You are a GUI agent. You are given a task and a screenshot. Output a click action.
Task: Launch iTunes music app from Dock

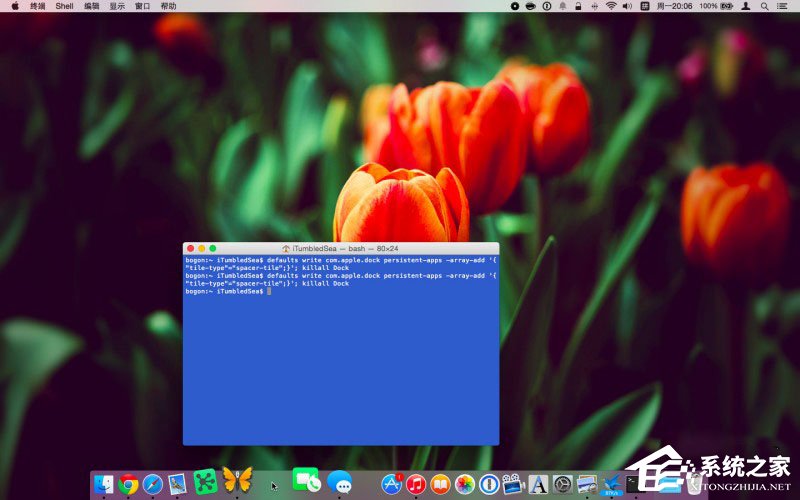pyautogui.click(x=416, y=484)
